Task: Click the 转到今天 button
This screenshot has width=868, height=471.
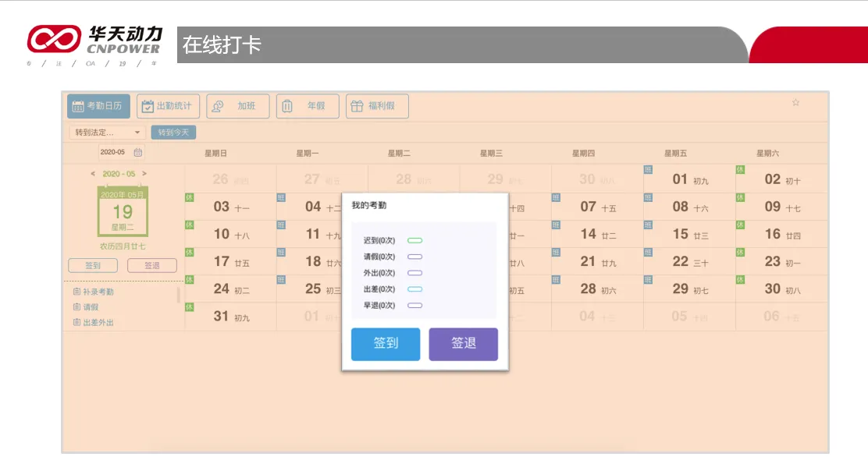Action: (x=173, y=133)
